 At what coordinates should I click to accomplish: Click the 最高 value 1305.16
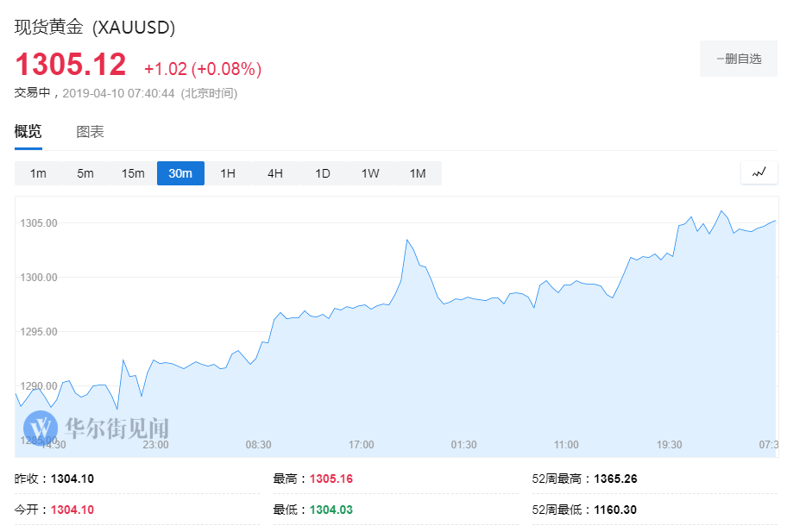click(331, 479)
